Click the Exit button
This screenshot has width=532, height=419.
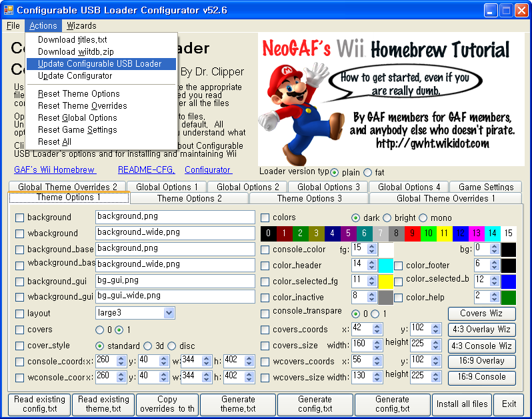[509, 404]
